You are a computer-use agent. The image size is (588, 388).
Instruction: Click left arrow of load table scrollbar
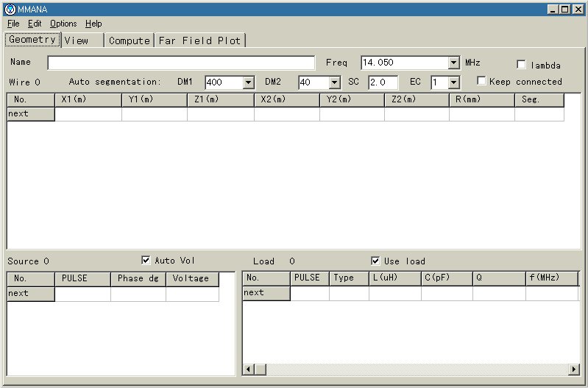(x=249, y=369)
